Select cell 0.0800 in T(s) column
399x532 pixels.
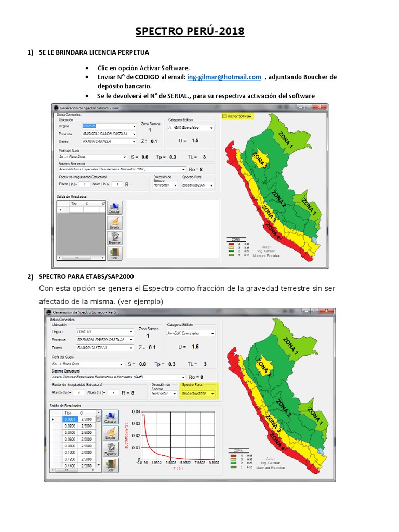[71, 446]
